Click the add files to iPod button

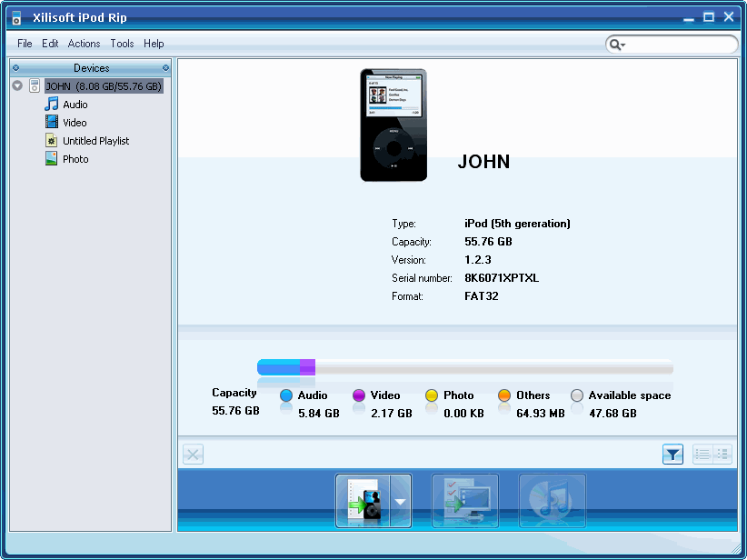[363, 500]
